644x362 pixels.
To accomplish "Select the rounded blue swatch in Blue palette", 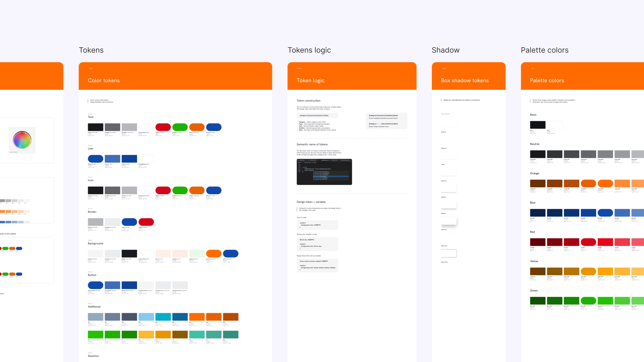I will 605,213.
